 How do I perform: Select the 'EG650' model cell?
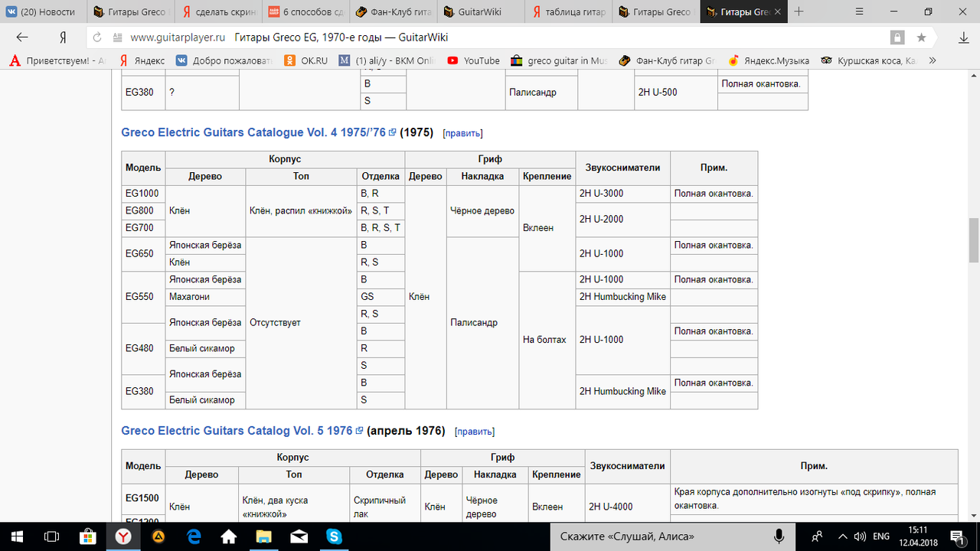(143, 254)
